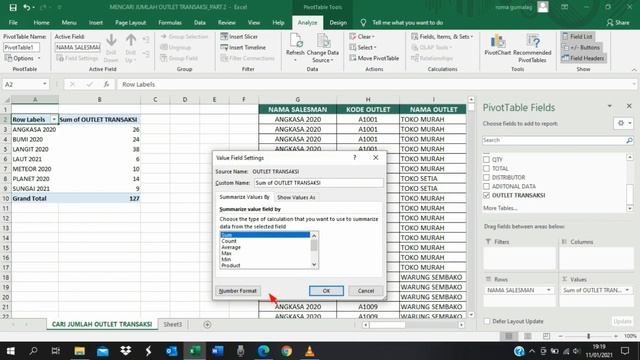Open the File menu tab
This screenshot has height=360, width=640.
tap(13, 22)
